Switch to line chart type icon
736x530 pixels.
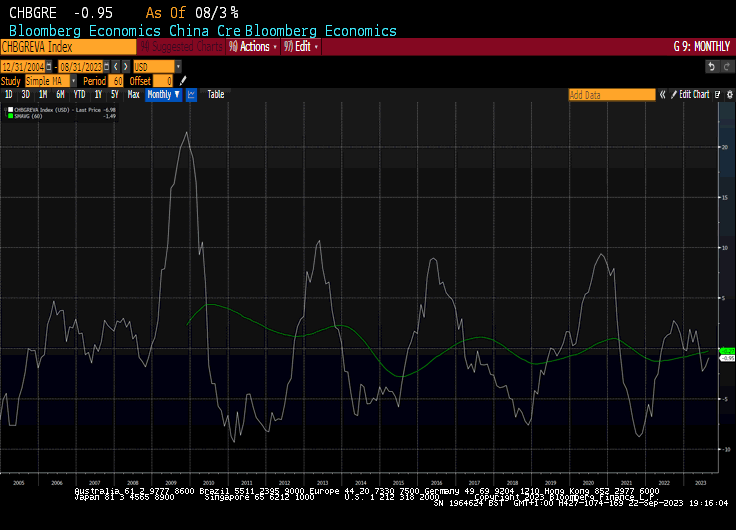(191, 94)
